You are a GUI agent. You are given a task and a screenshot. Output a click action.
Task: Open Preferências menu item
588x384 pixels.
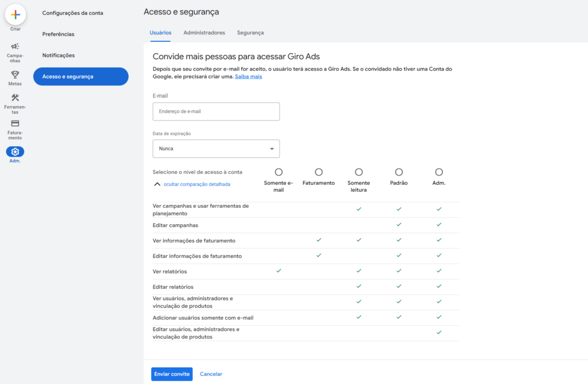point(58,34)
